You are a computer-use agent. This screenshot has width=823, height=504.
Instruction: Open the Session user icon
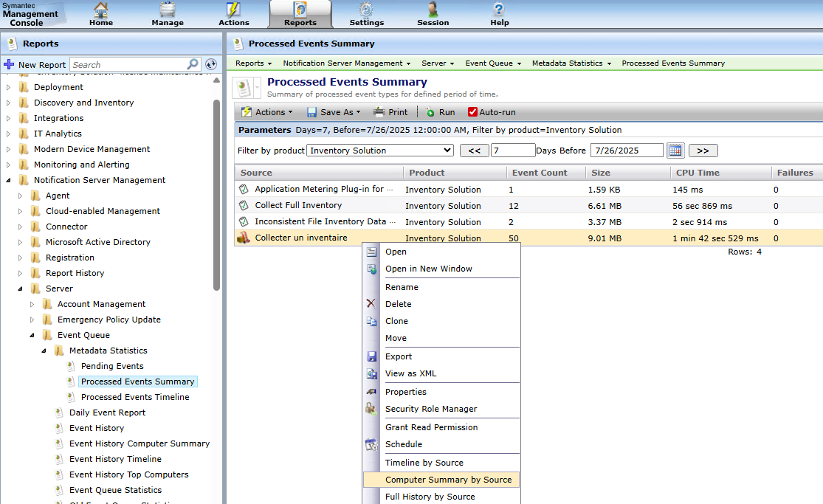(433, 10)
